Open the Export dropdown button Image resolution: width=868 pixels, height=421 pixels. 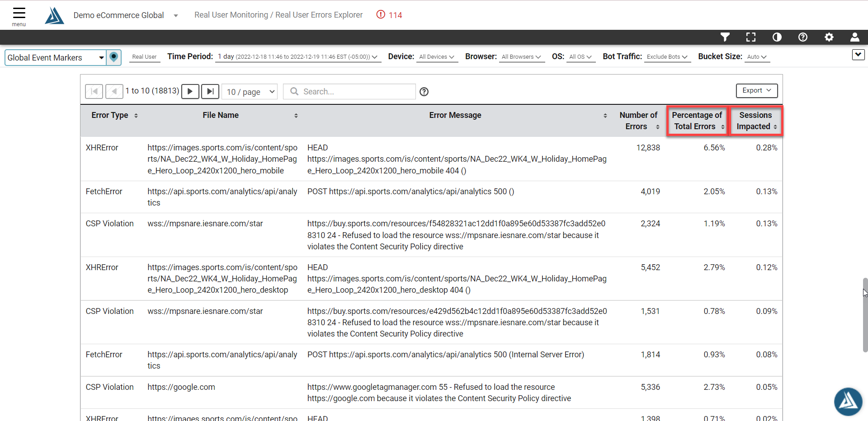[x=757, y=90]
